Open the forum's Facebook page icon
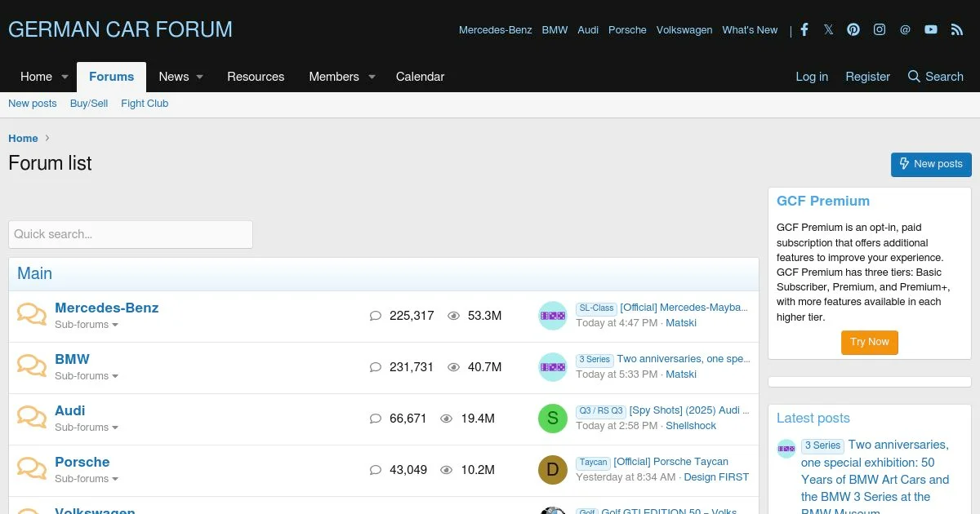Image resolution: width=980 pixels, height=514 pixels. [804, 29]
